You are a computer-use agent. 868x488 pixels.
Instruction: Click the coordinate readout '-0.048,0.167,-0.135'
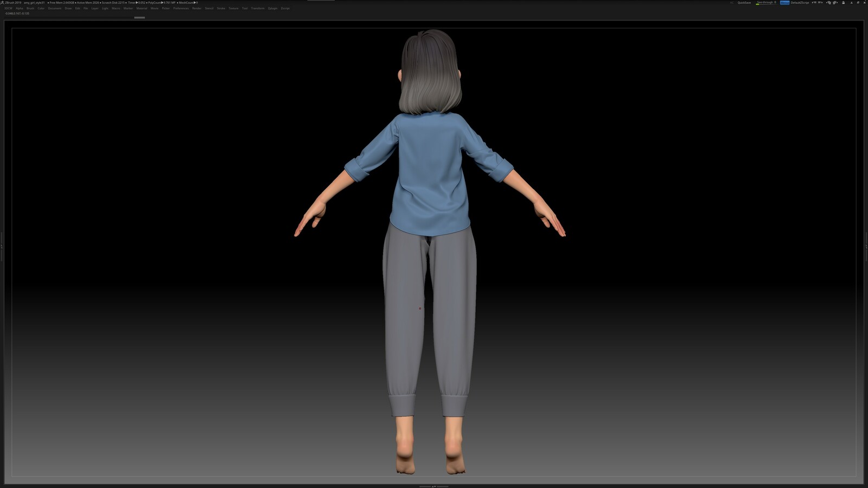pyautogui.click(x=17, y=14)
